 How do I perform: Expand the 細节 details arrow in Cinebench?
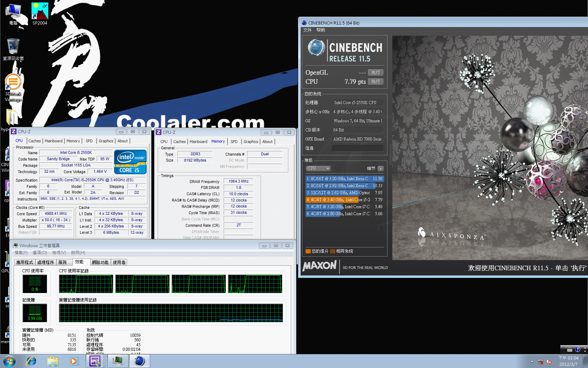pyautogui.click(x=381, y=169)
